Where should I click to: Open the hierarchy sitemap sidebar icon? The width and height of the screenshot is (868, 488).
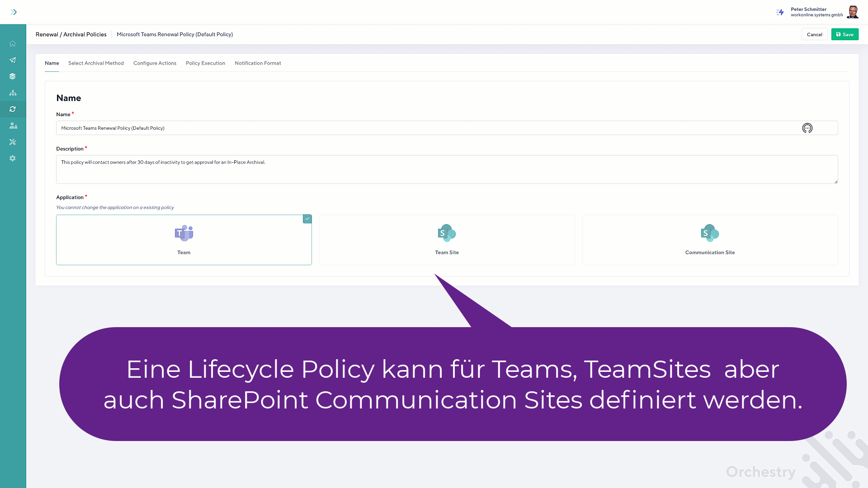coord(13,93)
